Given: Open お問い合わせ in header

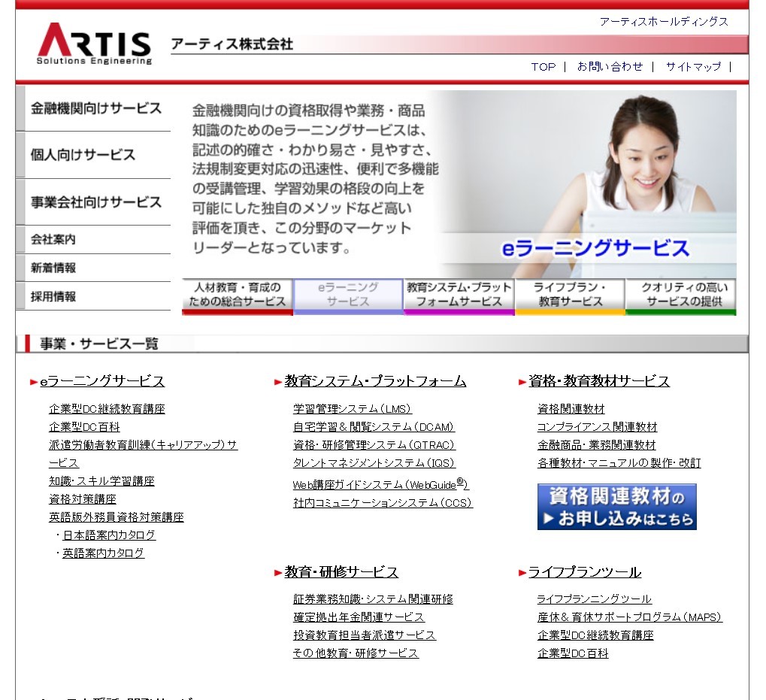Looking at the screenshot, I should pyautogui.click(x=610, y=67).
